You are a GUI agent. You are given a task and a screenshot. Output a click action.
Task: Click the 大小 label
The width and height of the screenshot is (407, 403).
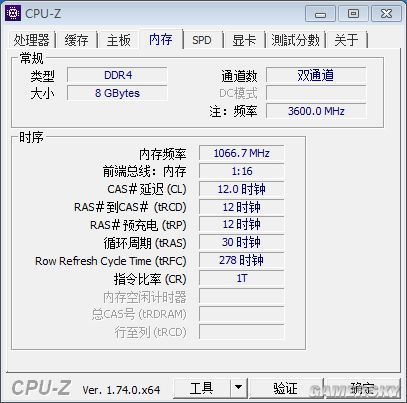point(43,94)
